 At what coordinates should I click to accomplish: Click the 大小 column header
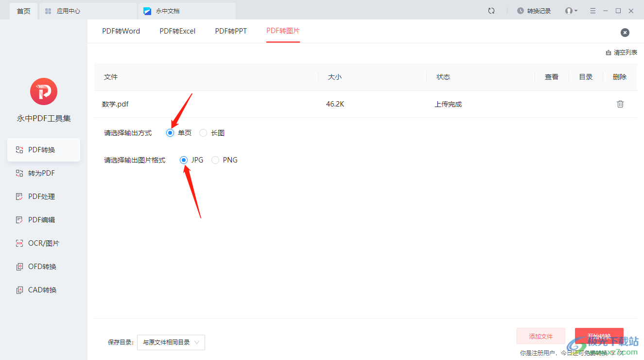pyautogui.click(x=335, y=77)
